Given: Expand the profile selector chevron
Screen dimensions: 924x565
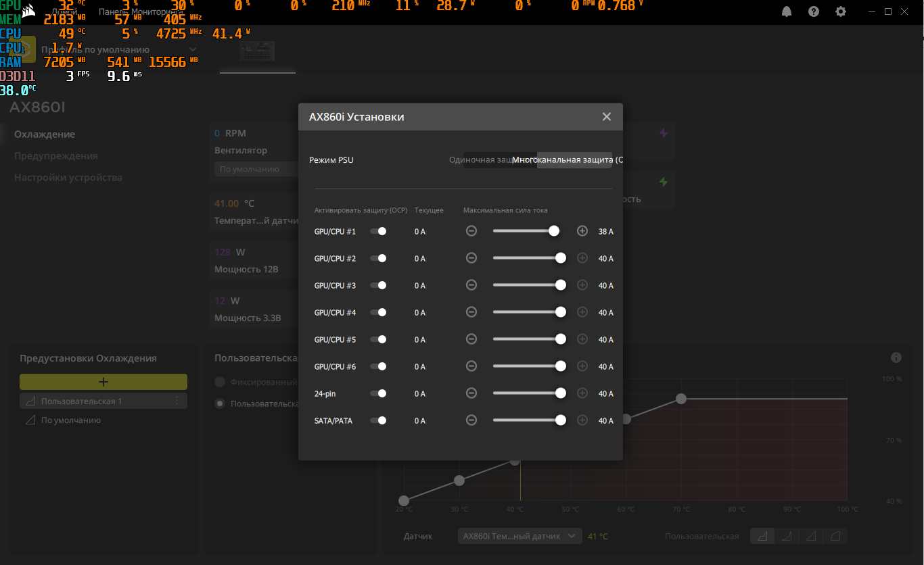Looking at the screenshot, I should [193, 49].
